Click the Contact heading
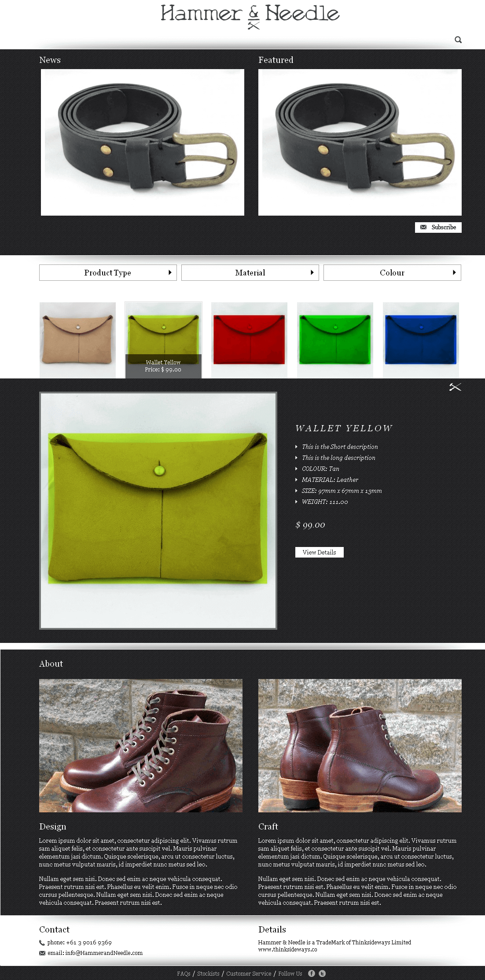 [x=54, y=929]
